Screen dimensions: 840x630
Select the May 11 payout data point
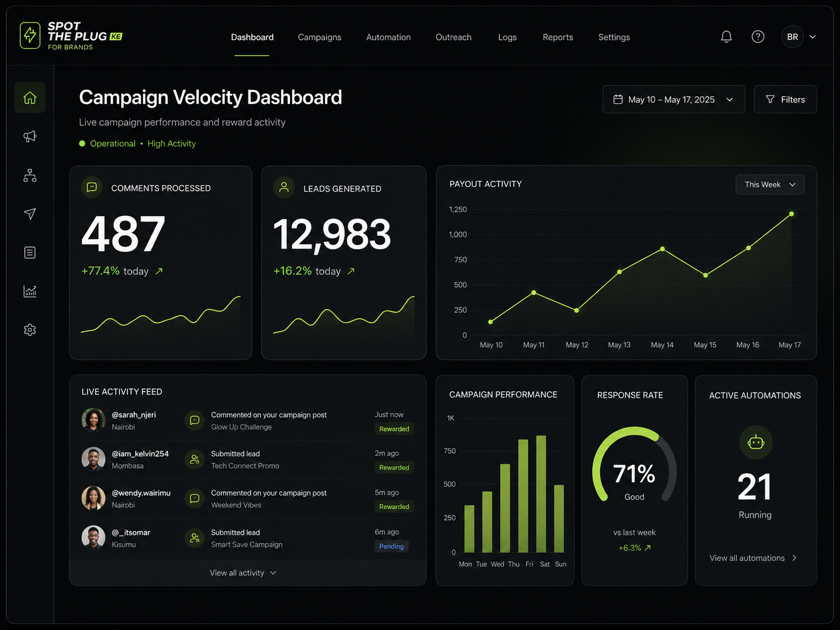[534, 292]
